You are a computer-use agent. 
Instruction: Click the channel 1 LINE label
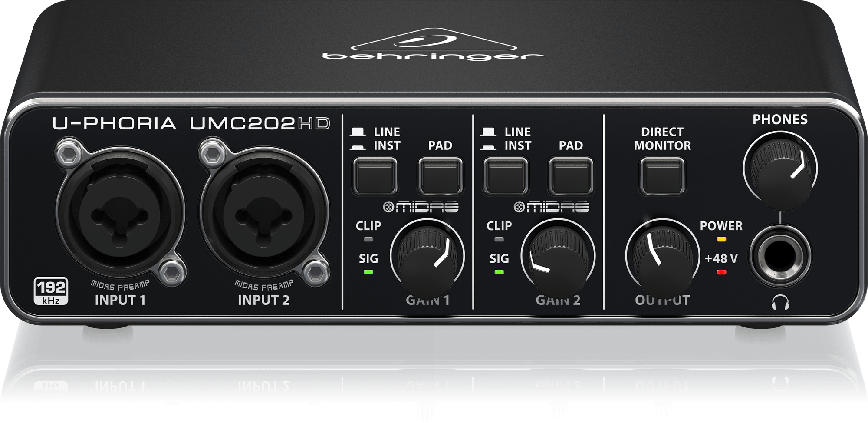387,132
